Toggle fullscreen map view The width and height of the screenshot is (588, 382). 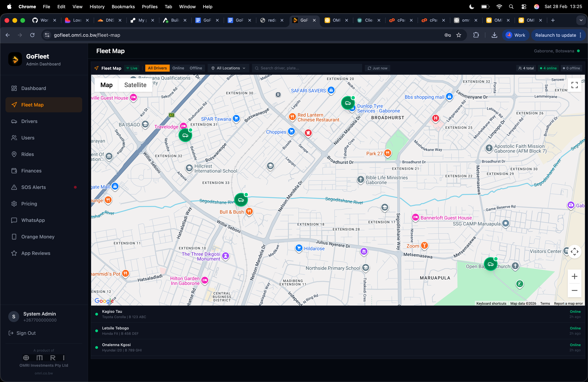574,85
